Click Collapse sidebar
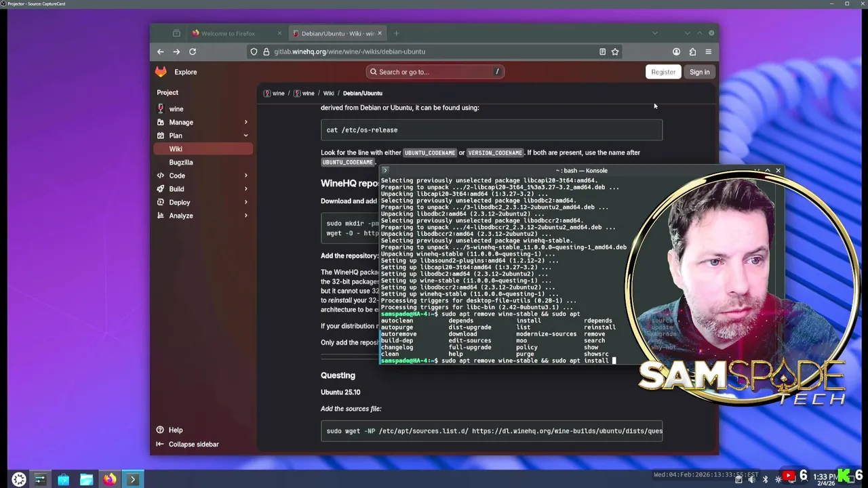This screenshot has height=488, width=868. (x=188, y=444)
